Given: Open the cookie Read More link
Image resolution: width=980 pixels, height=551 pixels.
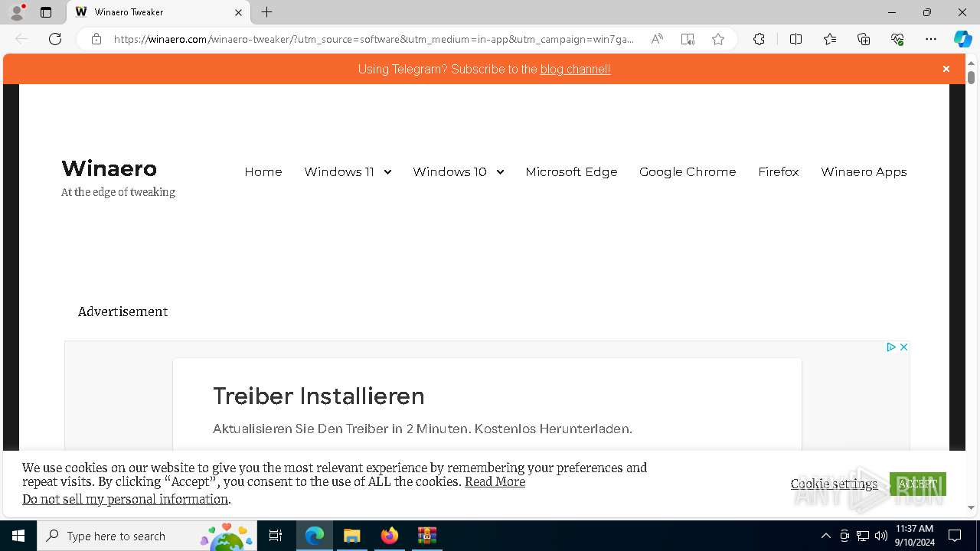Looking at the screenshot, I should point(495,481).
